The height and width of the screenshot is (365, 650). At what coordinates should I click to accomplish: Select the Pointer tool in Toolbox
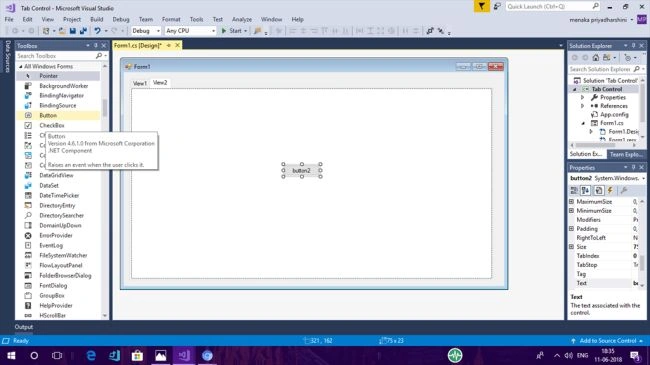pos(58,76)
